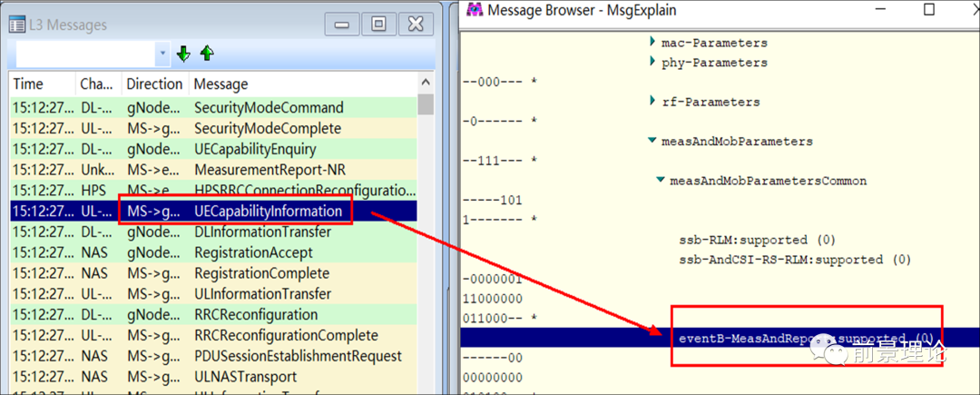Select the RRCReconfiguration message row

coord(256,315)
